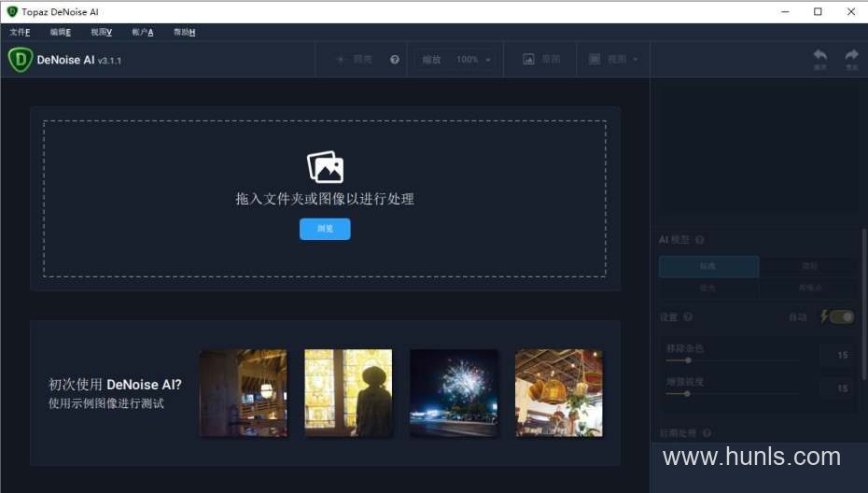Click the original image view icon in toolbar
Viewport: 868px width, 493px height.
tap(528, 59)
